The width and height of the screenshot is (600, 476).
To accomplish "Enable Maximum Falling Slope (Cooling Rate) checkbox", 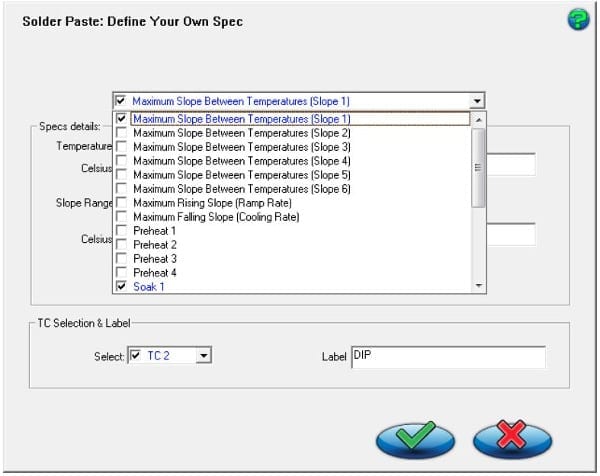I will [x=121, y=217].
